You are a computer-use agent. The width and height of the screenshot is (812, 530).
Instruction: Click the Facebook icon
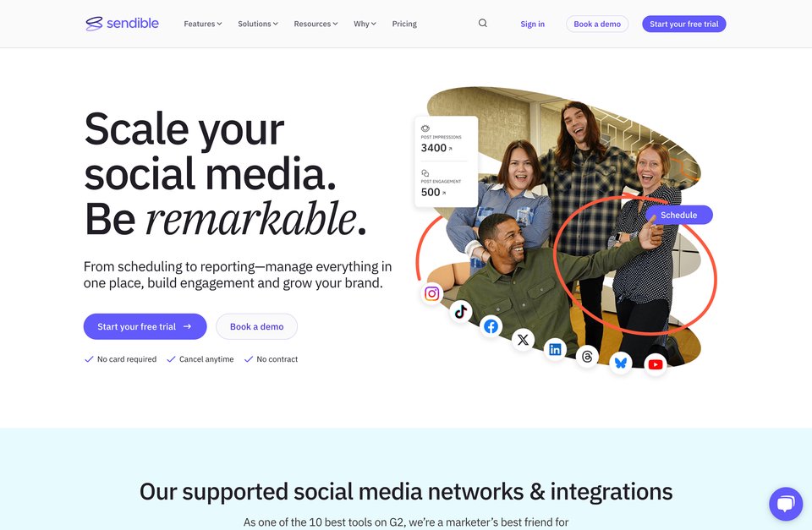491,326
